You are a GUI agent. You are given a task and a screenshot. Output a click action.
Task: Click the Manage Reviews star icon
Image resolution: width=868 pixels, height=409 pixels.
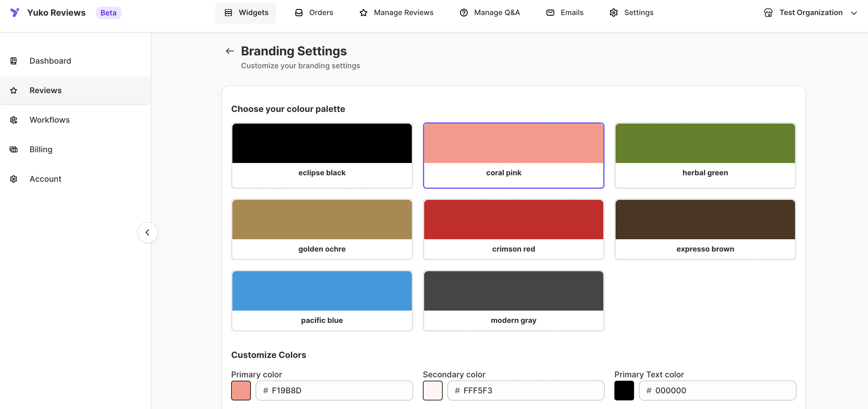pos(363,13)
